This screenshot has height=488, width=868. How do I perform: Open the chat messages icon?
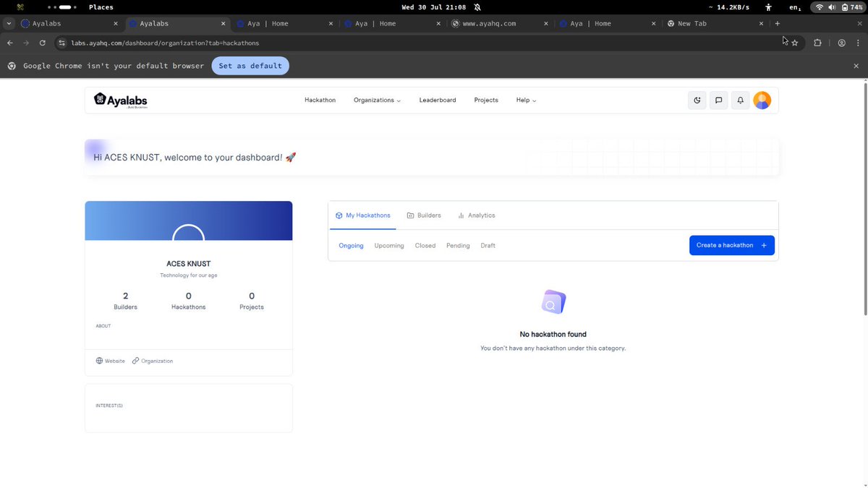tap(718, 100)
